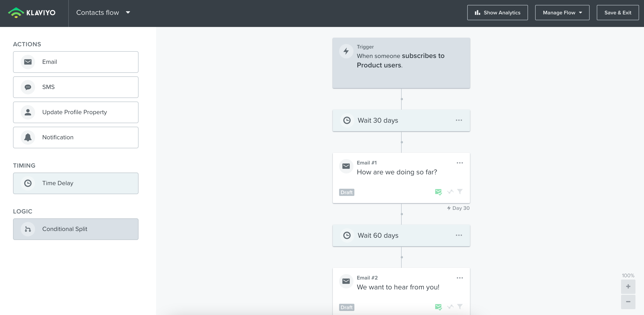Select the Wait 30 days step
The width and height of the screenshot is (644, 315).
pos(401,120)
